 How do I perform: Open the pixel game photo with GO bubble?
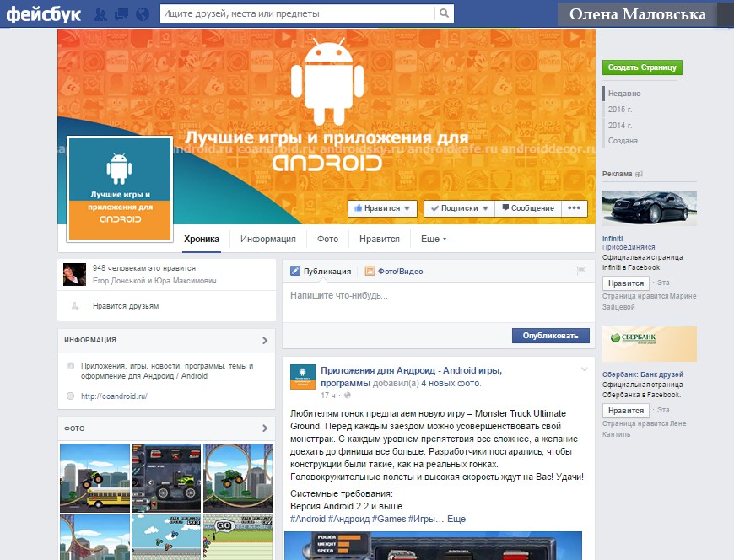click(238, 537)
